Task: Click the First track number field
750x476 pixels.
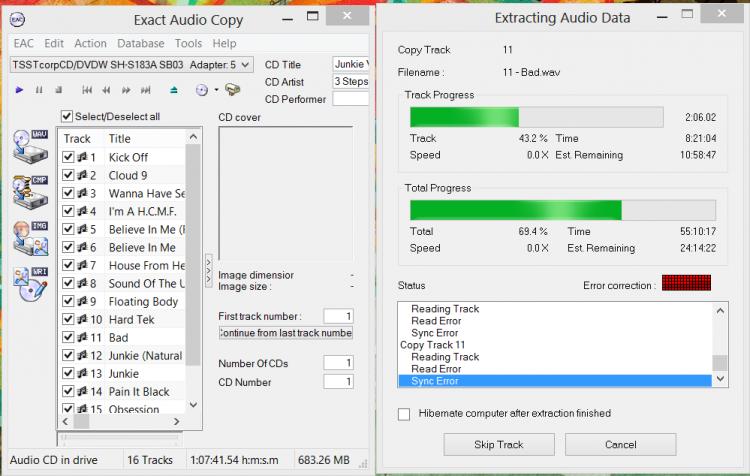Action: tap(338, 316)
